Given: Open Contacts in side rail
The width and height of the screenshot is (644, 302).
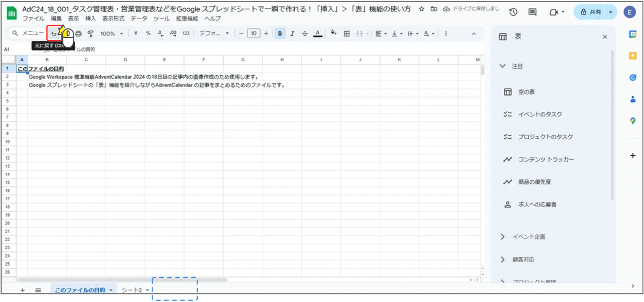Looking at the screenshot, I should tap(633, 99).
